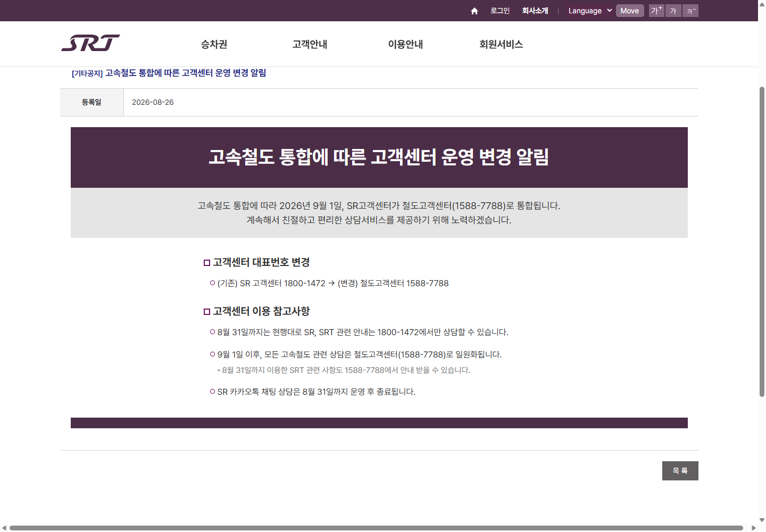
Task: Go to the home icon in top bar
Action: pos(474,11)
